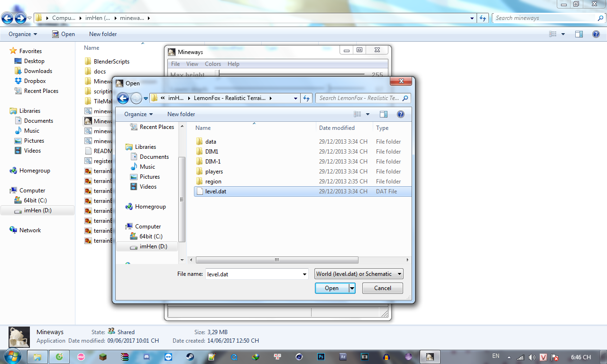Screen dimensions: 607x364
Task: Open Dropbox in Explorer Favorites
Action: pos(35,81)
